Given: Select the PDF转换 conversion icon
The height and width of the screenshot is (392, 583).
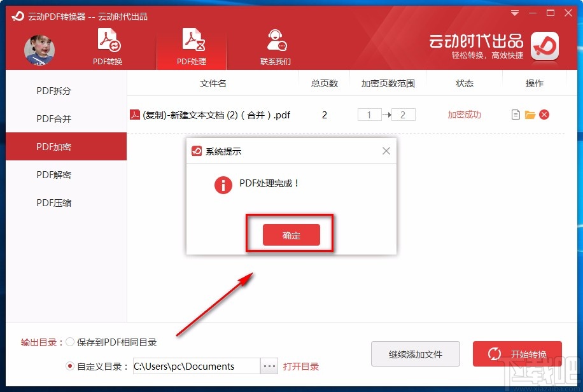Looking at the screenshot, I should click(108, 39).
